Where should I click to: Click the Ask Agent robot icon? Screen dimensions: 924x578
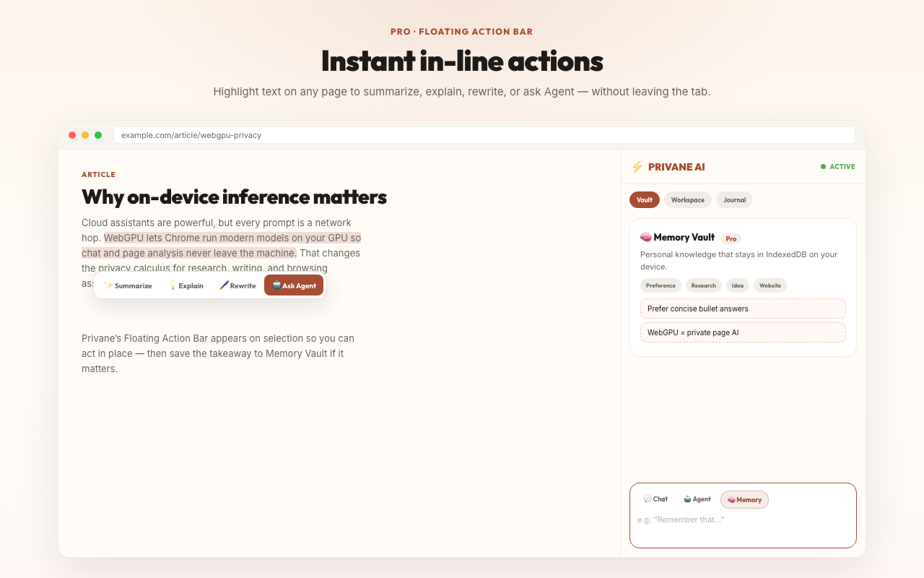click(x=276, y=285)
